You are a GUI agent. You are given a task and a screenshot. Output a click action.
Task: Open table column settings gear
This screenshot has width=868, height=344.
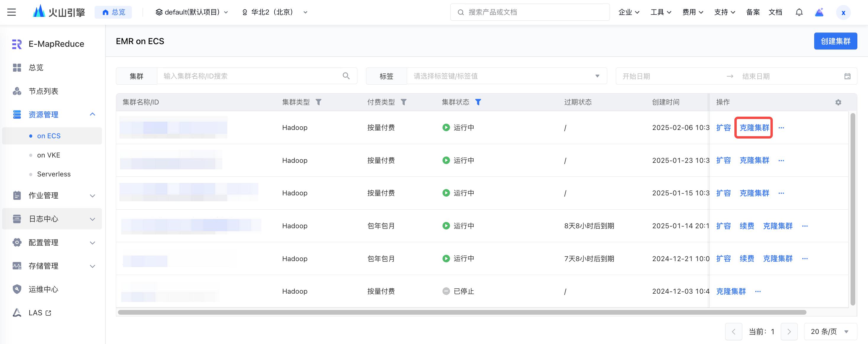click(x=838, y=102)
